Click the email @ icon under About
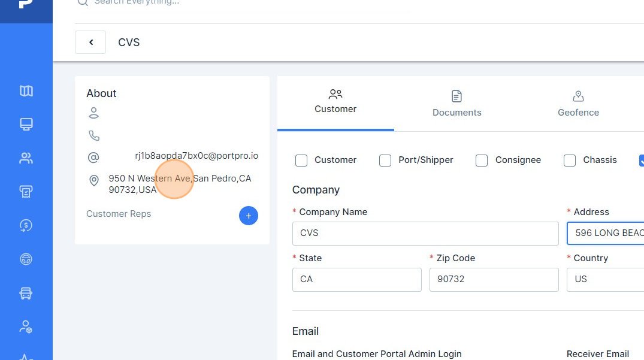 [x=93, y=157]
